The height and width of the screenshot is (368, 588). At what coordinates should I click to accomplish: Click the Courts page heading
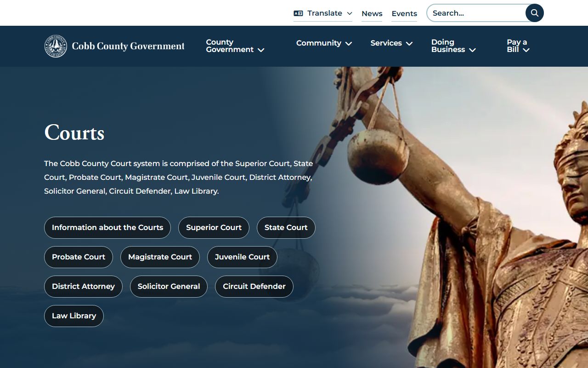pyautogui.click(x=74, y=133)
